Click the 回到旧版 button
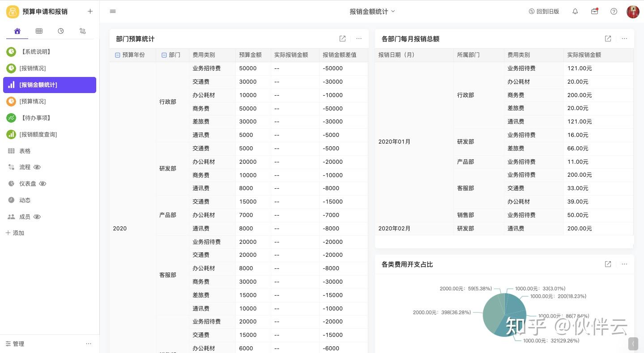 [x=544, y=12]
